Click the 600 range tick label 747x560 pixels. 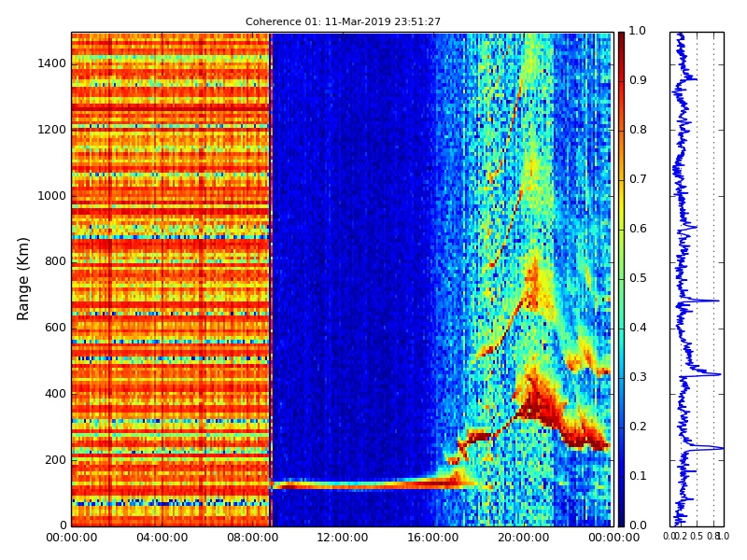pyautogui.click(x=55, y=328)
